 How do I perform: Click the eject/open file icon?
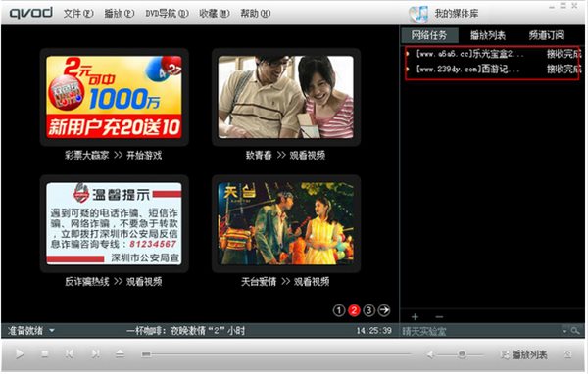tap(120, 353)
